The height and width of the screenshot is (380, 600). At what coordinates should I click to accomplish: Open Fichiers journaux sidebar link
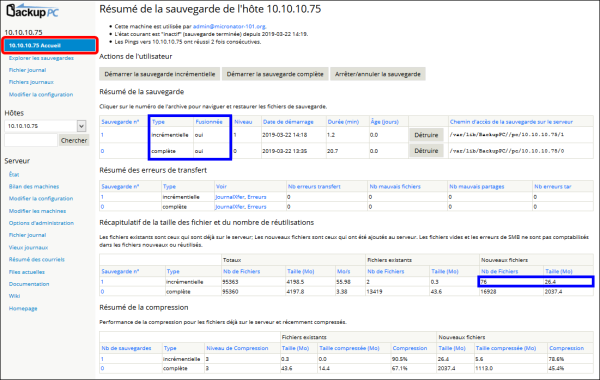pyautogui.click(x=31, y=82)
